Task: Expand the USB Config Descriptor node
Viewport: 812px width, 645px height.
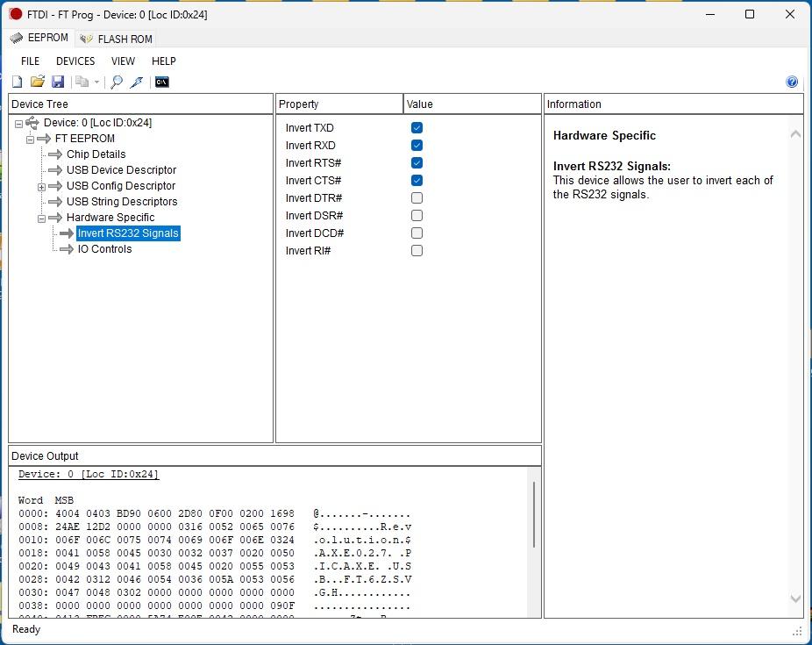Action: click(x=41, y=187)
